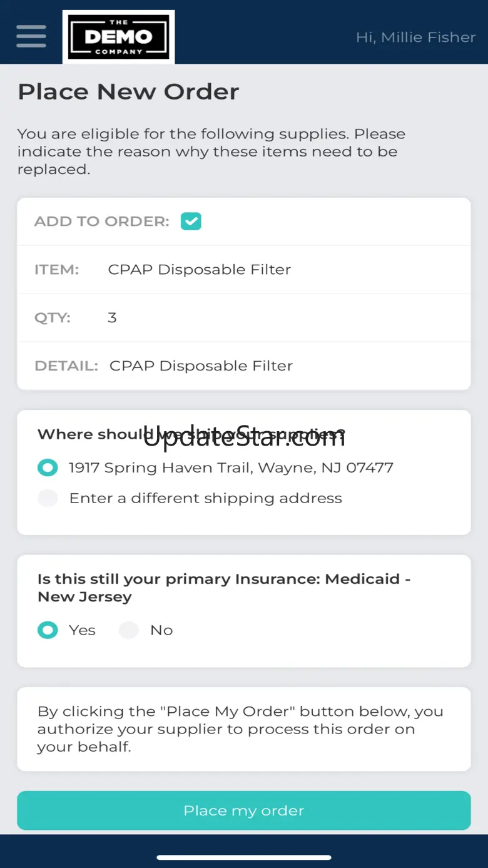Select the 1917 Spring Haven Trail address radio
The height and width of the screenshot is (868, 488).
pyautogui.click(x=48, y=467)
